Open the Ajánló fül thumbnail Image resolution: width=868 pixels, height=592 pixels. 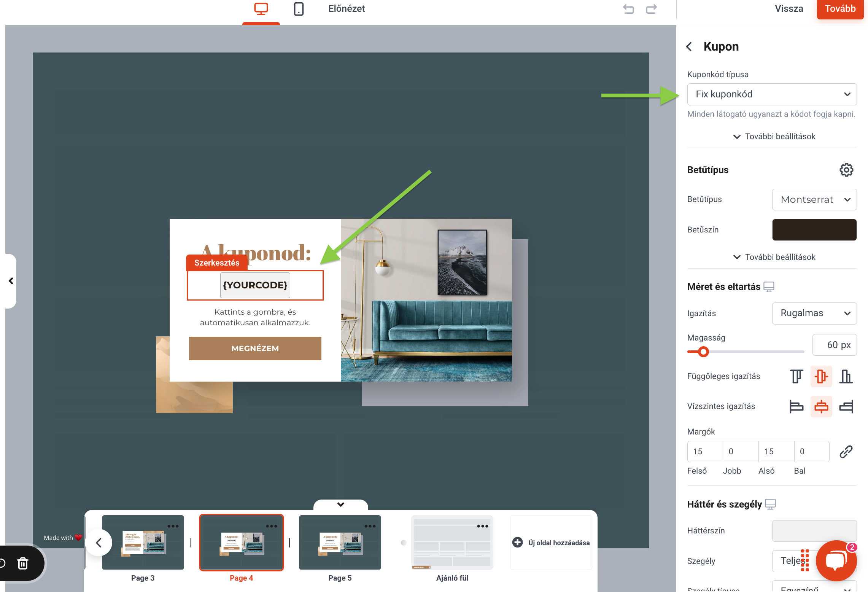coord(452,543)
